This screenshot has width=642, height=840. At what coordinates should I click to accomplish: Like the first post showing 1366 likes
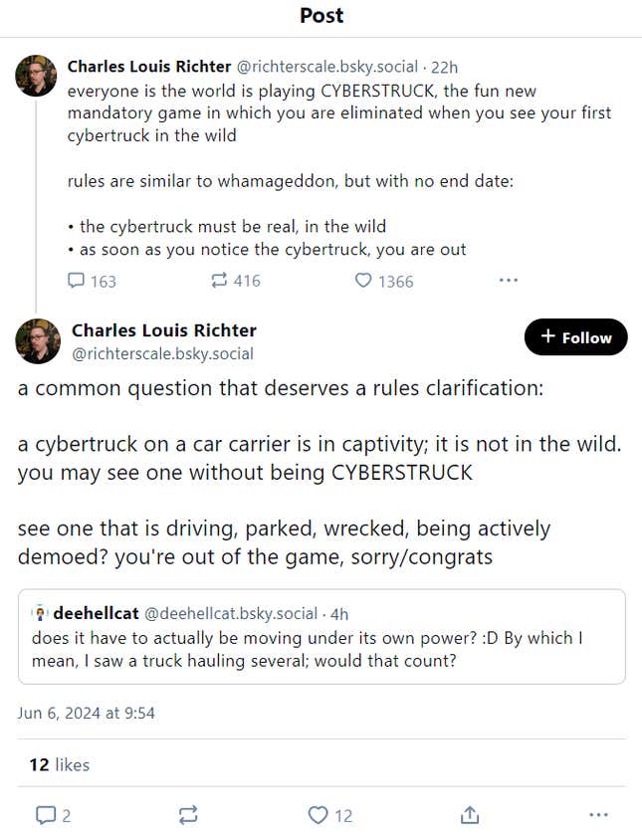[x=364, y=281]
